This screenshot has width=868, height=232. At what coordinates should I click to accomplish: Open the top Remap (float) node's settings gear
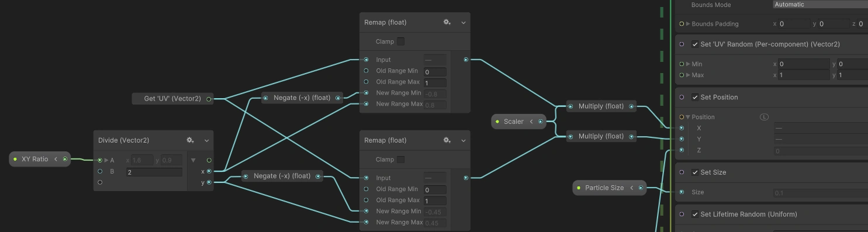click(447, 22)
